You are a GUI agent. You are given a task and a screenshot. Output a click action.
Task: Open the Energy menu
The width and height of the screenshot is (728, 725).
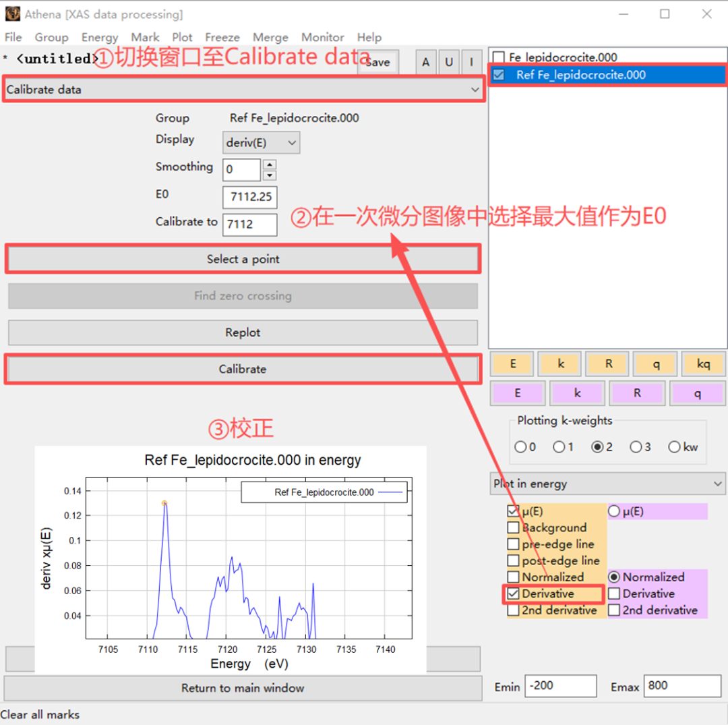tap(100, 37)
